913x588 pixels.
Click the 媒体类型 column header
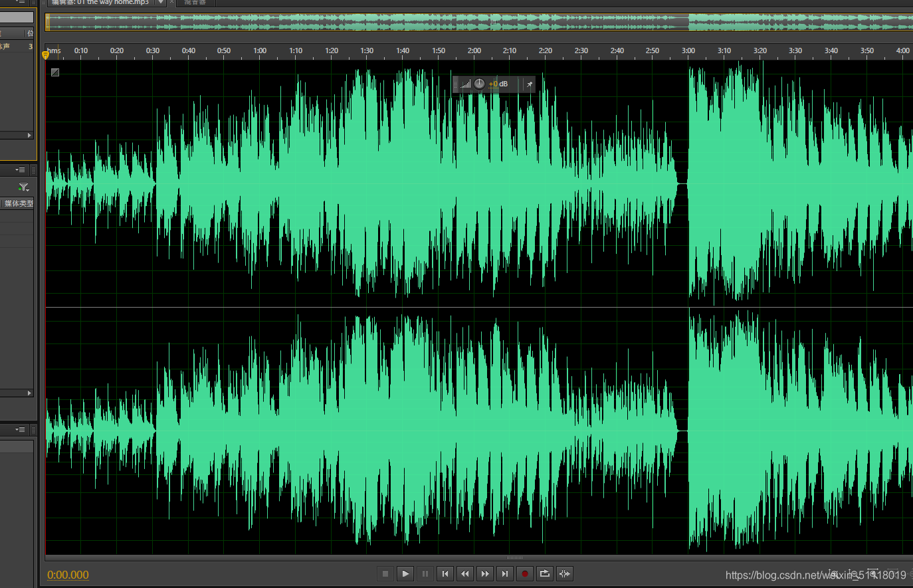click(x=18, y=203)
